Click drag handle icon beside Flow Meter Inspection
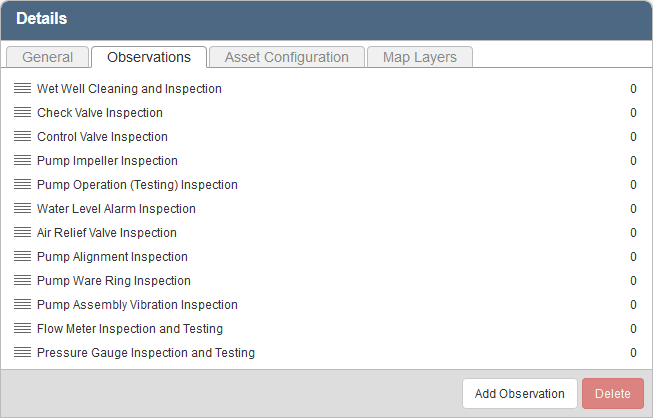 click(22, 329)
